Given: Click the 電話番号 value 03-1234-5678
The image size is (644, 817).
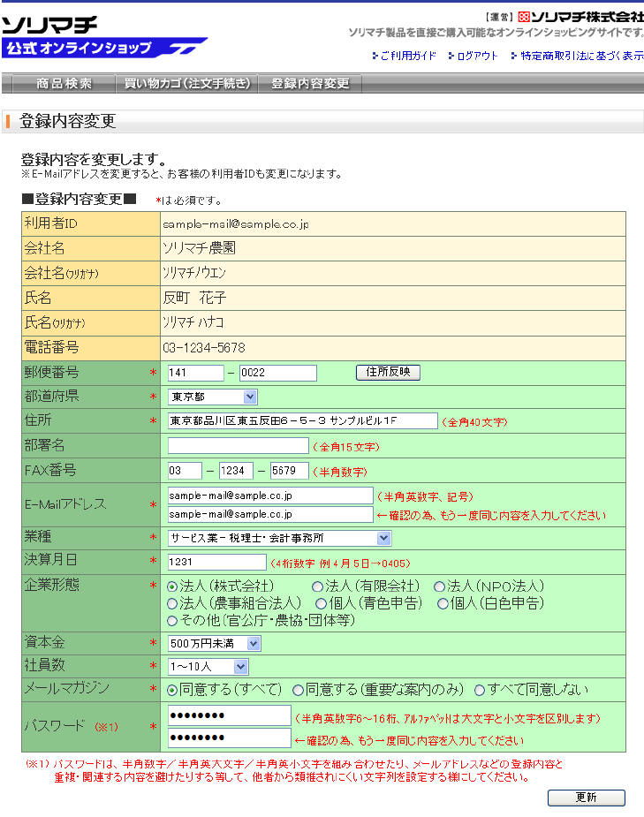Looking at the screenshot, I should tap(204, 347).
